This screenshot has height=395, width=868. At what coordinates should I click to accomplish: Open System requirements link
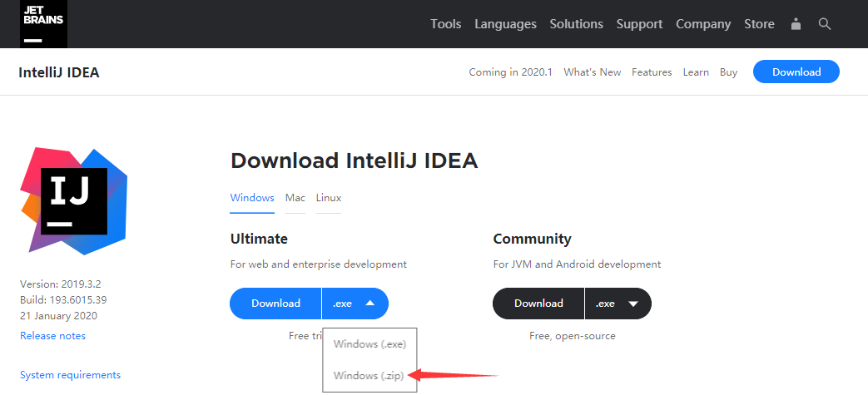(70, 375)
